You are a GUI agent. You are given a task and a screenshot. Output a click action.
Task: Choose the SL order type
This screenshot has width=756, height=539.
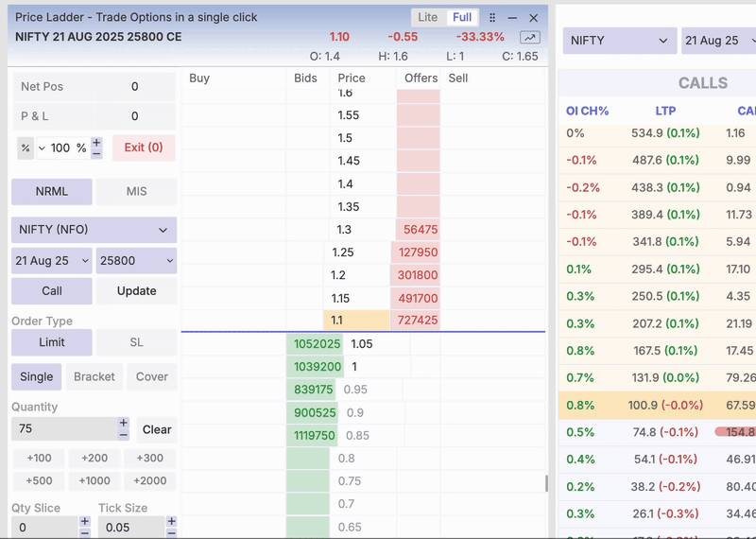point(136,342)
